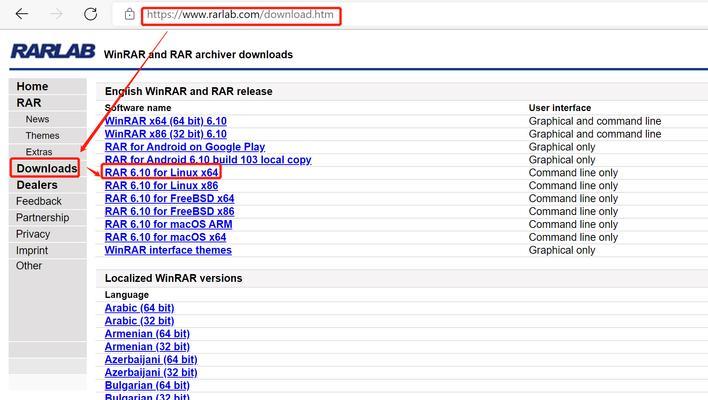Select Downloads in the sidebar
Screen dimensions: 708x400
point(47,168)
